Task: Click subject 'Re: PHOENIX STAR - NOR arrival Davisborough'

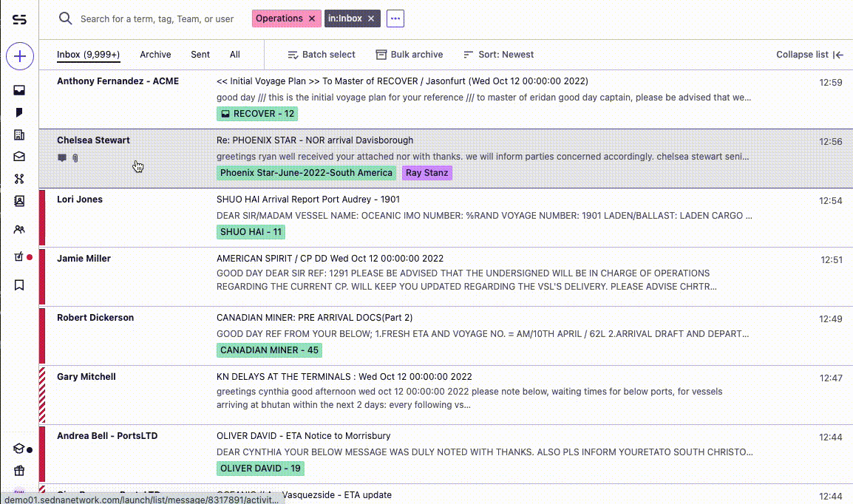Action: [x=315, y=140]
